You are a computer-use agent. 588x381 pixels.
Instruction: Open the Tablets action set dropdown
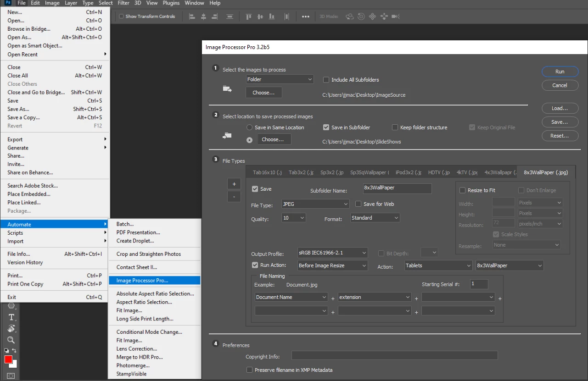pos(438,265)
